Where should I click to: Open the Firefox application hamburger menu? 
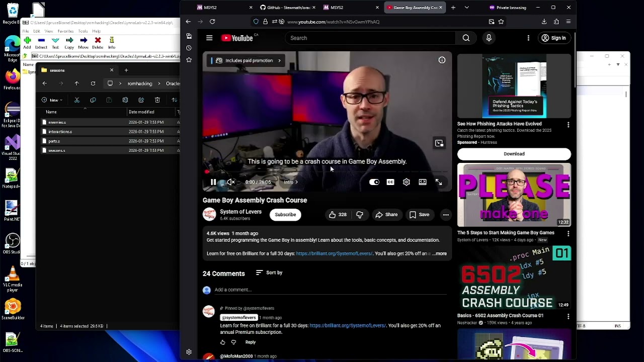coord(568,22)
